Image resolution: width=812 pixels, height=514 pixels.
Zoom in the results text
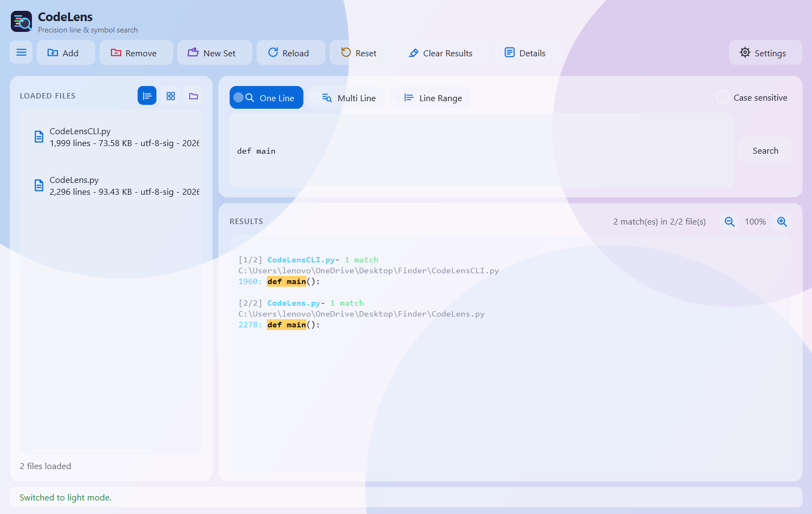[x=782, y=221]
